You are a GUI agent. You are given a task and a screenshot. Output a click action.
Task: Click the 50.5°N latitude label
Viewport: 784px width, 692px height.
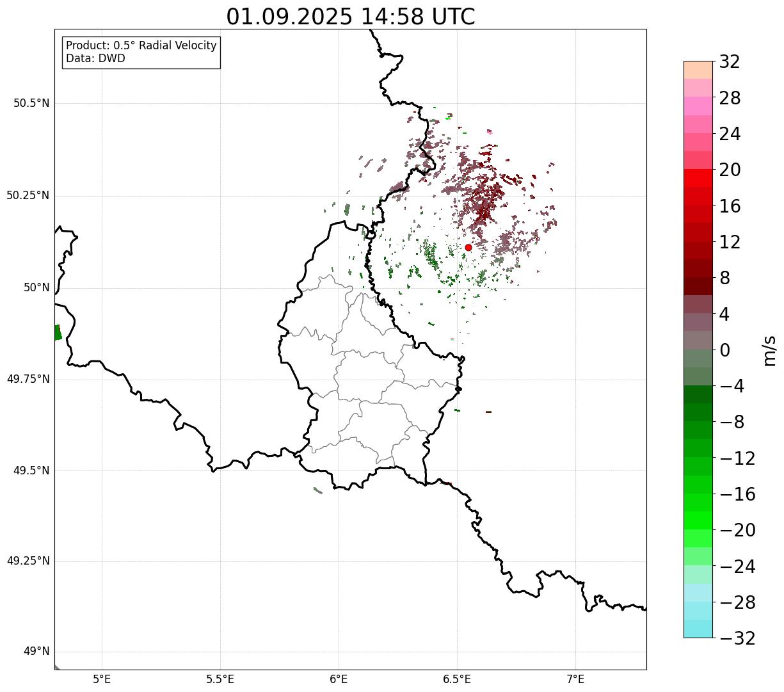[x=31, y=103]
